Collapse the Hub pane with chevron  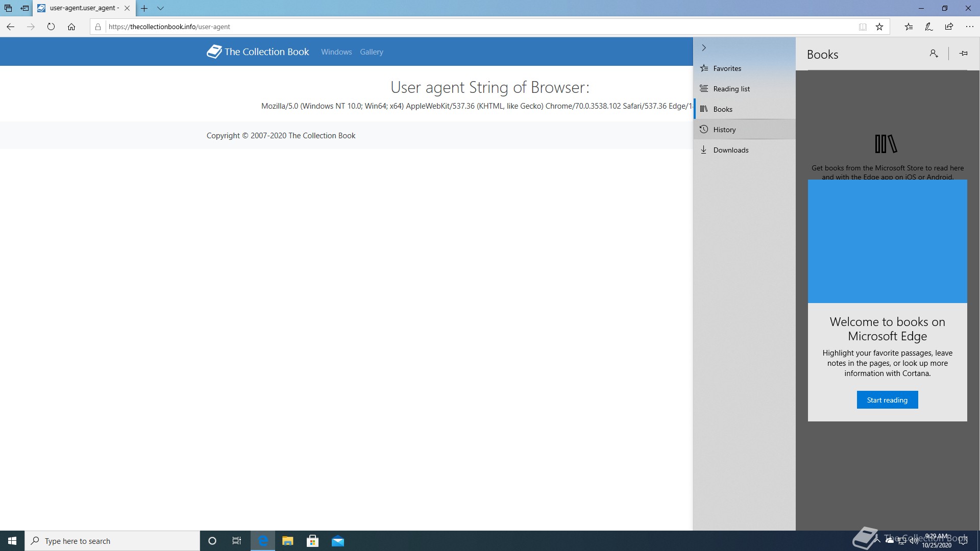pos(704,47)
